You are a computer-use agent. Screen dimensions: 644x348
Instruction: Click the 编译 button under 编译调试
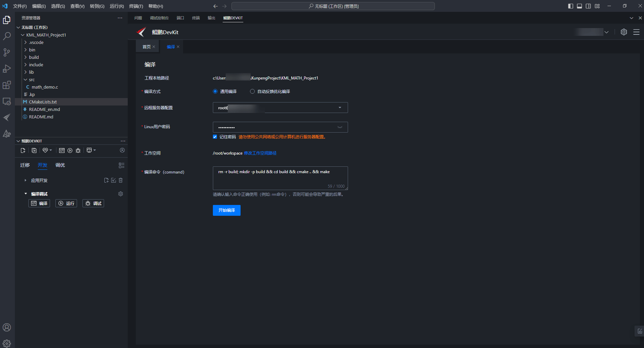(x=39, y=203)
